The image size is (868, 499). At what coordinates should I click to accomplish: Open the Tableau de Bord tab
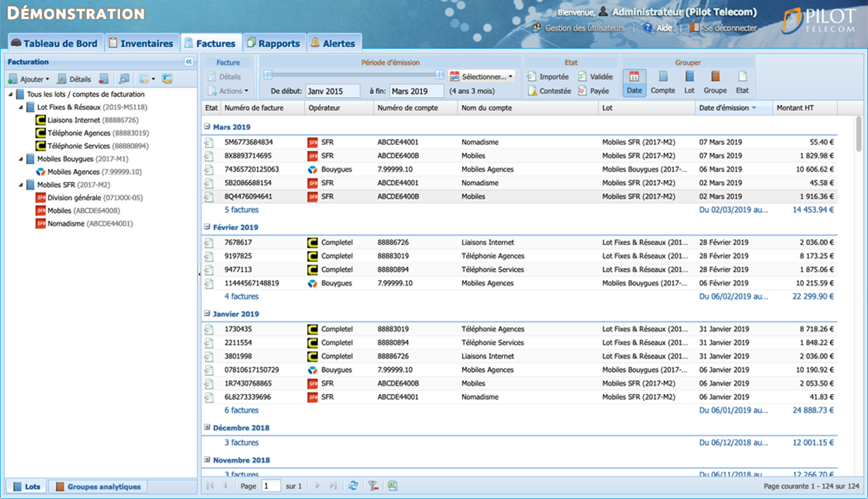pyautogui.click(x=55, y=43)
